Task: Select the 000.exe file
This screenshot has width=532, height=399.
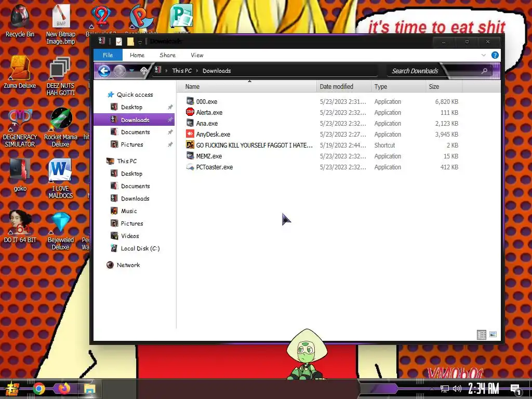Action: pyautogui.click(x=207, y=101)
